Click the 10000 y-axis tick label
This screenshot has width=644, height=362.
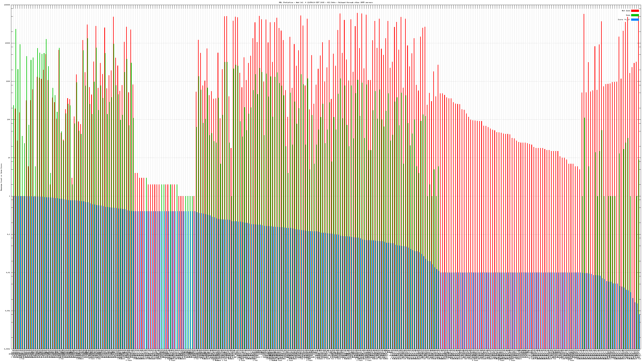7,43
